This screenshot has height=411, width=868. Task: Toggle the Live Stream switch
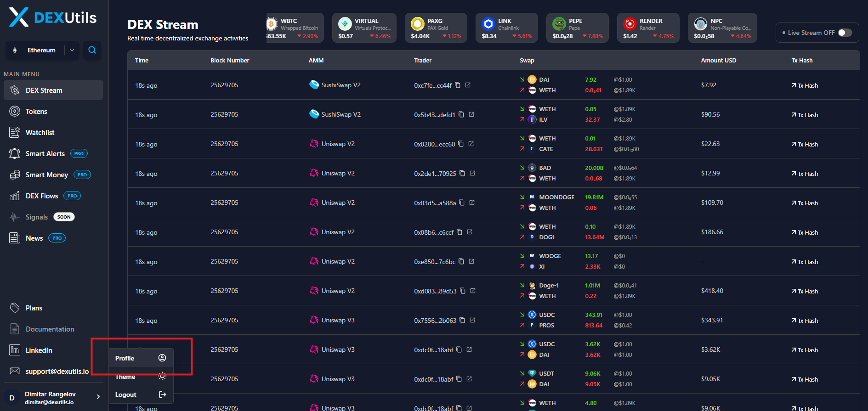(845, 33)
